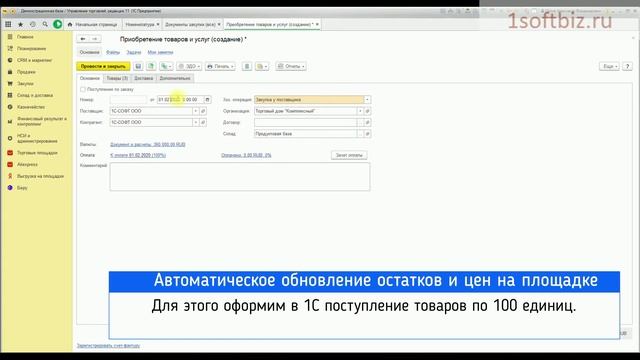Screen dimensions: 640x360
Task: Click into the Комментарий text area
Action: click(240, 177)
